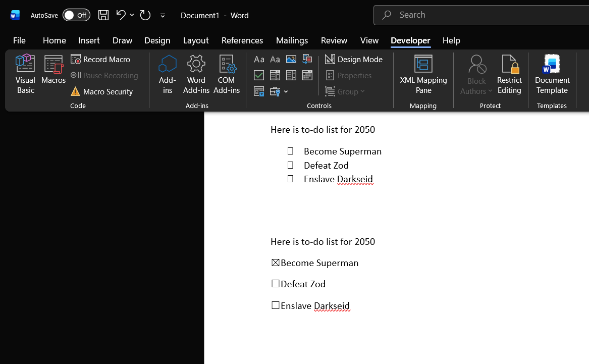The width and height of the screenshot is (589, 364).
Task: Click the Search box
Action: (454, 15)
